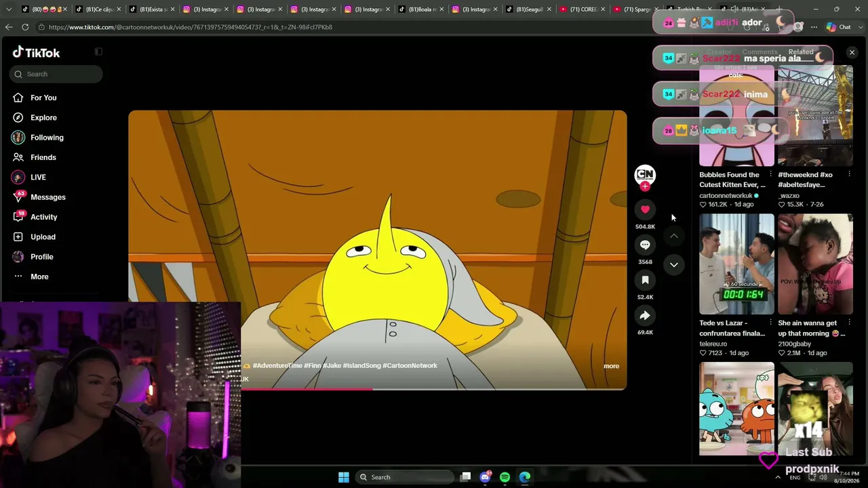868x488 pixels.
Task: Click the TikTok search field
Action: point(56,74)
